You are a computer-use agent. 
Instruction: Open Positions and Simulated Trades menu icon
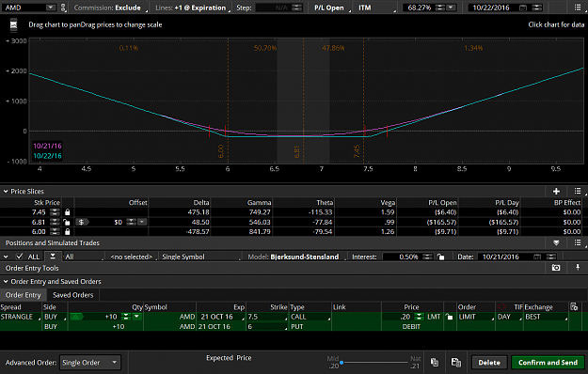[x=578, y=242]
